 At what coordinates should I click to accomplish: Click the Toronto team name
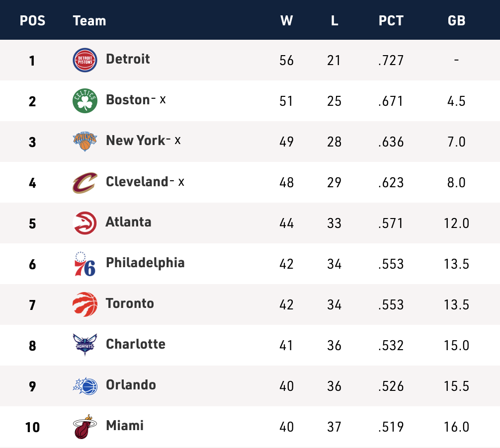pyautogui.click(x=130, y=303)
